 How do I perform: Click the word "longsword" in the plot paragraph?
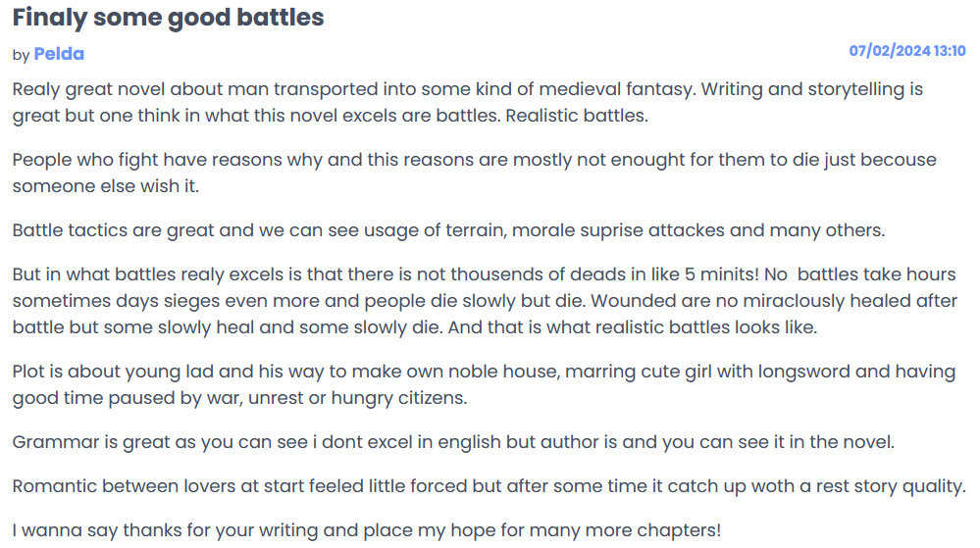(744, 372)
